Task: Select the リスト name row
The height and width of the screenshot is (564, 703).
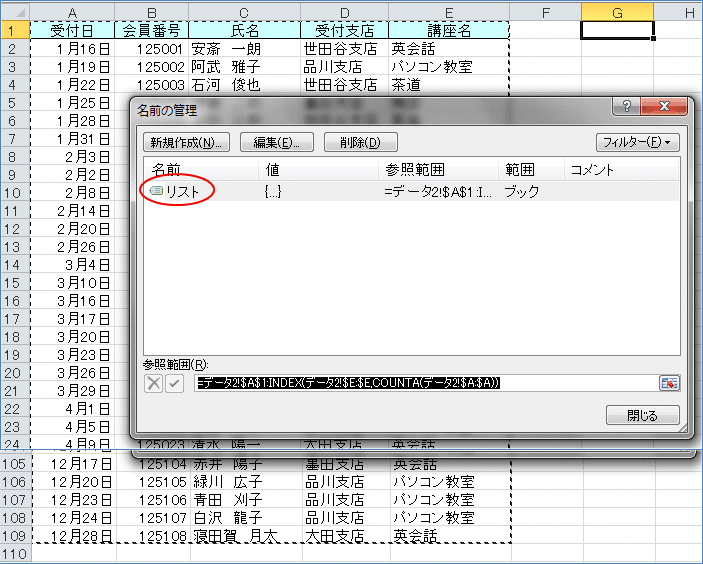Action: point(411,191)
